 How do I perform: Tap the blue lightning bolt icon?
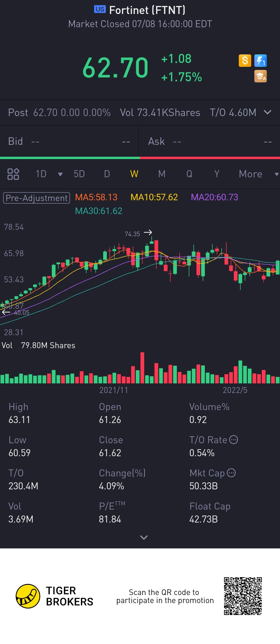[261, 61]
